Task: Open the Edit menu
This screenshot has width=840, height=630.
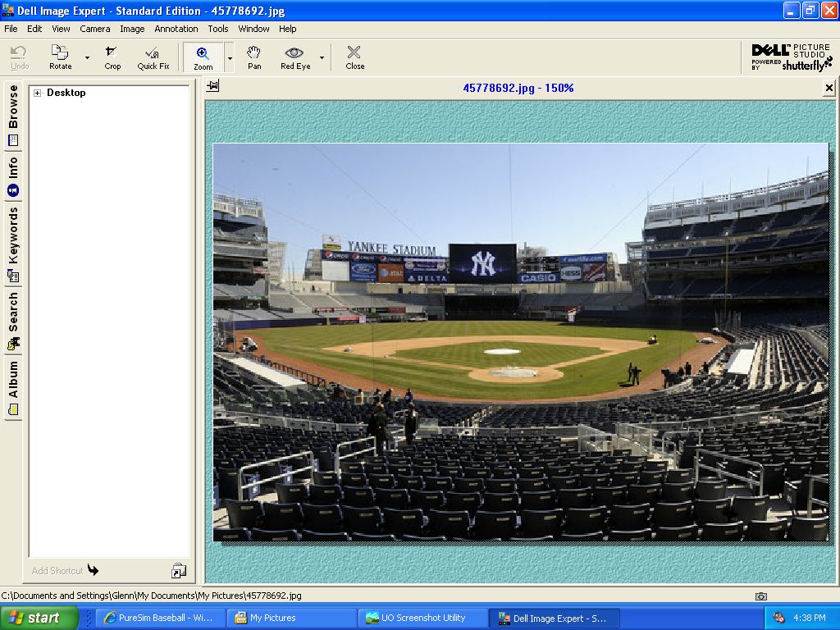Action: point(34,29)
